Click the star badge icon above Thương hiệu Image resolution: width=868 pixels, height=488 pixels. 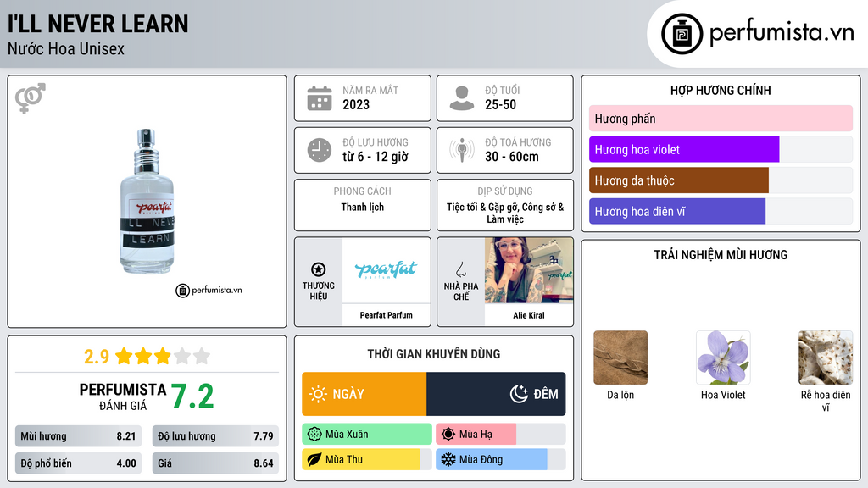coord(319,269)
